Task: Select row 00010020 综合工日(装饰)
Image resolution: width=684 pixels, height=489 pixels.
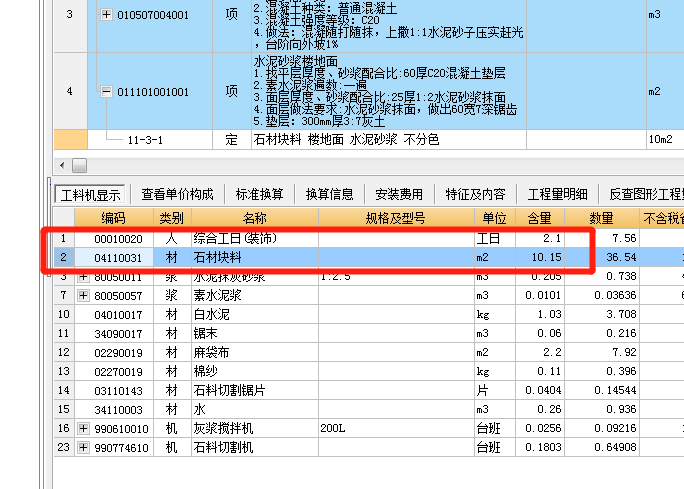Action: click(x=369, y=238)
